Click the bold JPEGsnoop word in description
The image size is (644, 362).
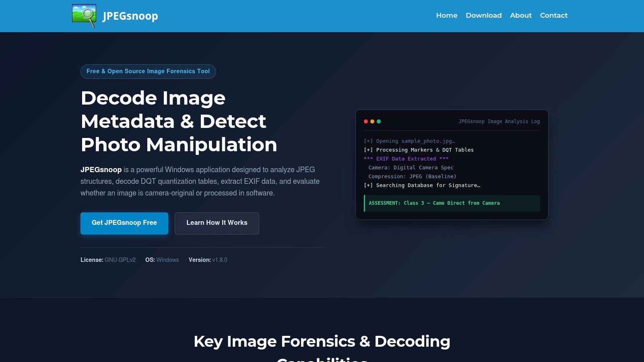(101, 170)
